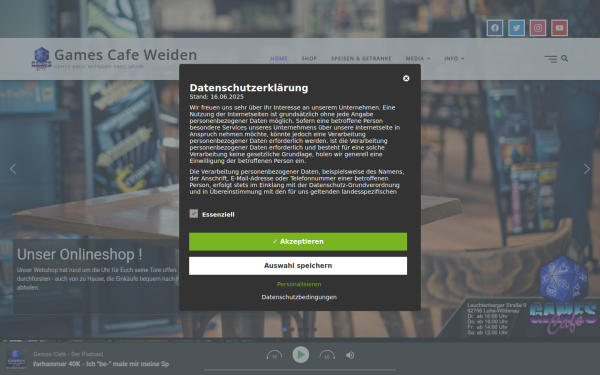The image size is (600, 375).
Task: Go to next slide arrow
Action: (587, 169)
